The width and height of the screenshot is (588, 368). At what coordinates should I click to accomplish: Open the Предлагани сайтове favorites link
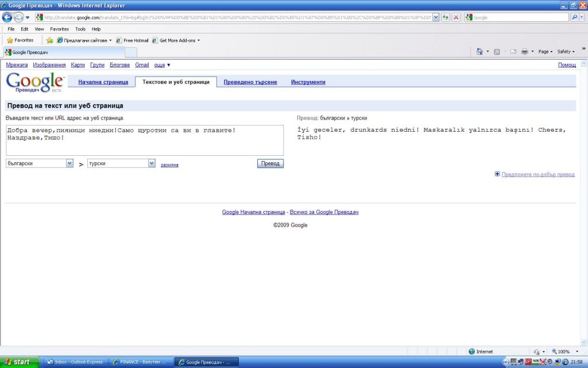click(x=84, y=40)
